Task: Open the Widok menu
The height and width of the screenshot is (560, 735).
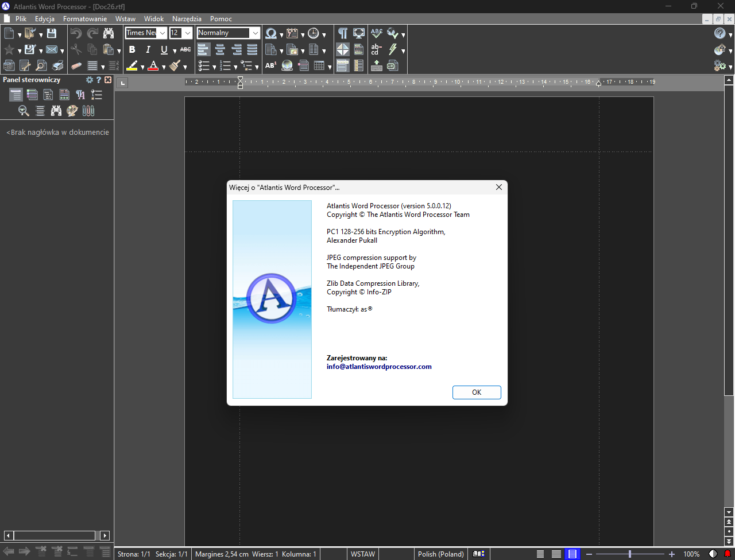Action: click(154, 19)
